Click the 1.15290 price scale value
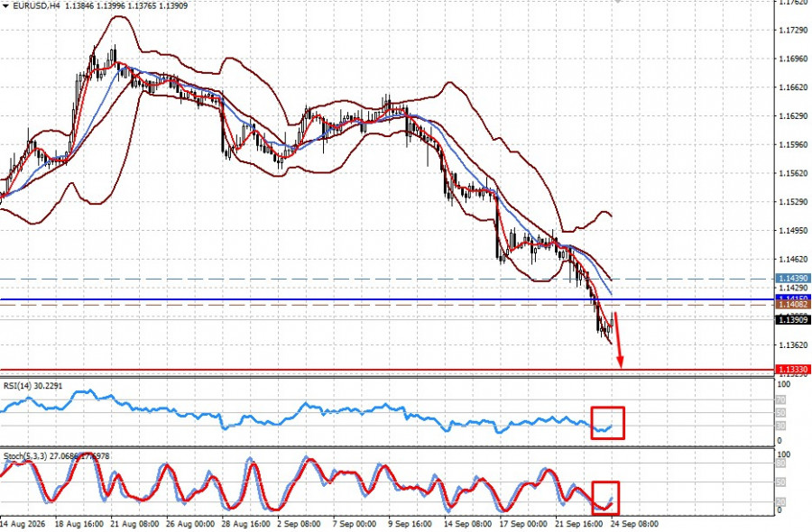The image size is (812, 532). click(x=793, y=201)
